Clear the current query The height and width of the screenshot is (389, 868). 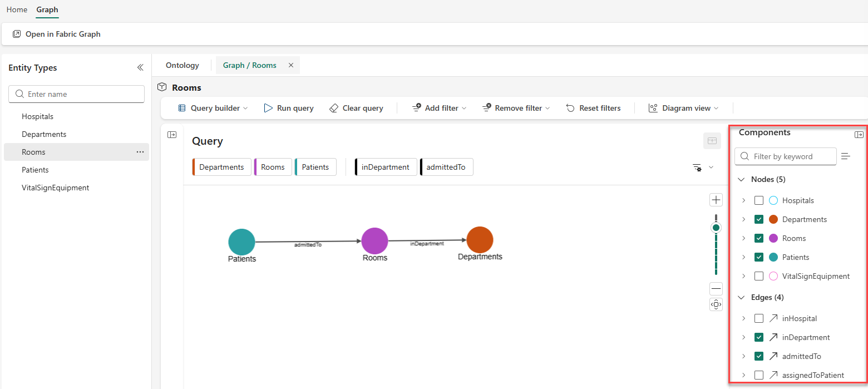coord(356,108)
